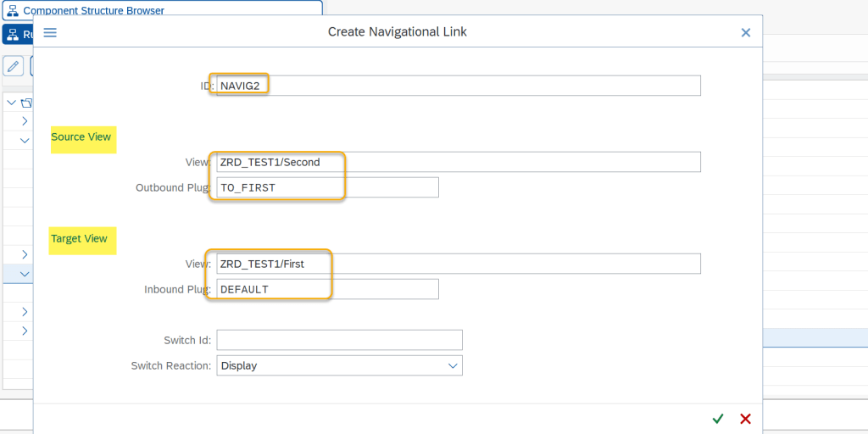Collapse the root tree node chevron
868x434 pixels.
[11, 103]
